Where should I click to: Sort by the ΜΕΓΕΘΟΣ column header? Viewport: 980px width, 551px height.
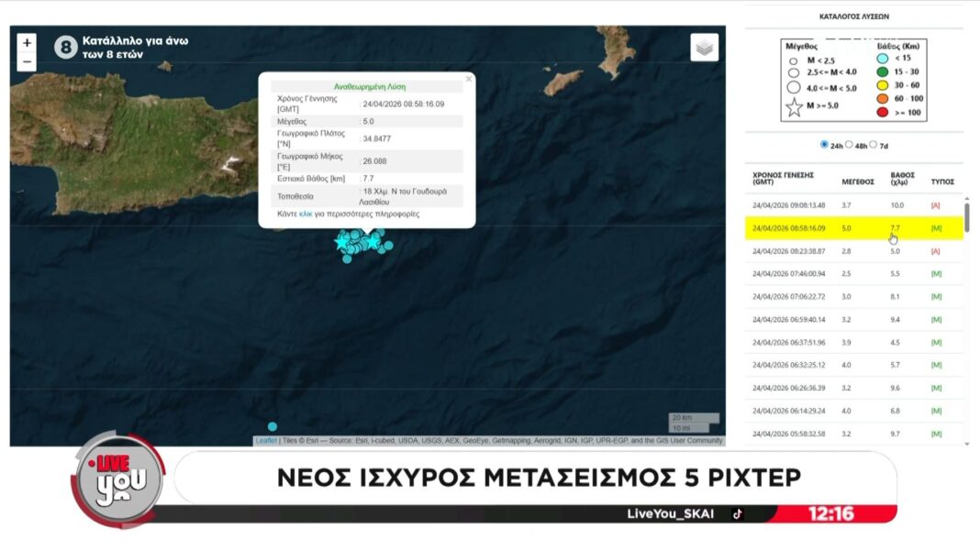858,182
